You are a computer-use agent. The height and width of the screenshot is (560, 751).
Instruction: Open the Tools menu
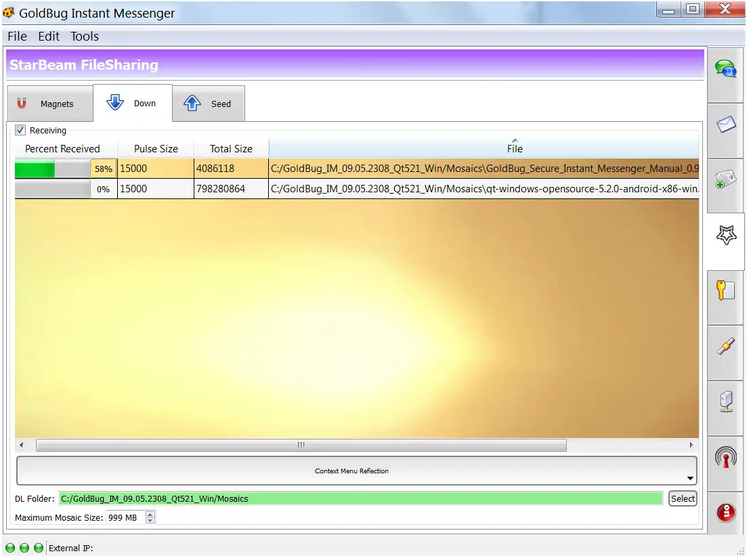click(x=85, y=37)
